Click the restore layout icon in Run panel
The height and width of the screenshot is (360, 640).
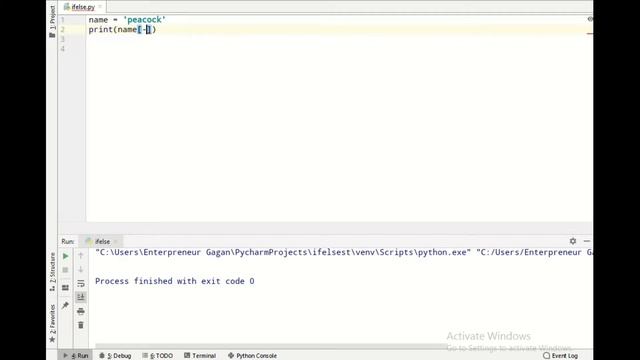coord(65,288)
